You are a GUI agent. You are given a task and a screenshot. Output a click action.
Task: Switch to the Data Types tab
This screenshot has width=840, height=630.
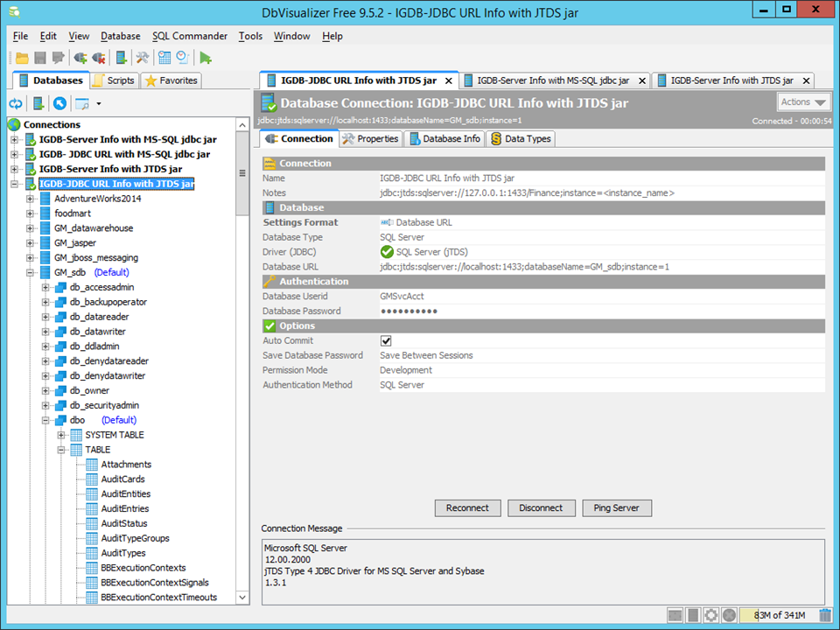tap(521, 139)
